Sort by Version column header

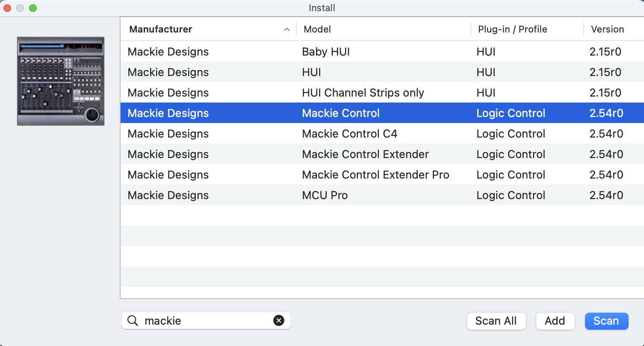(607, 29)
